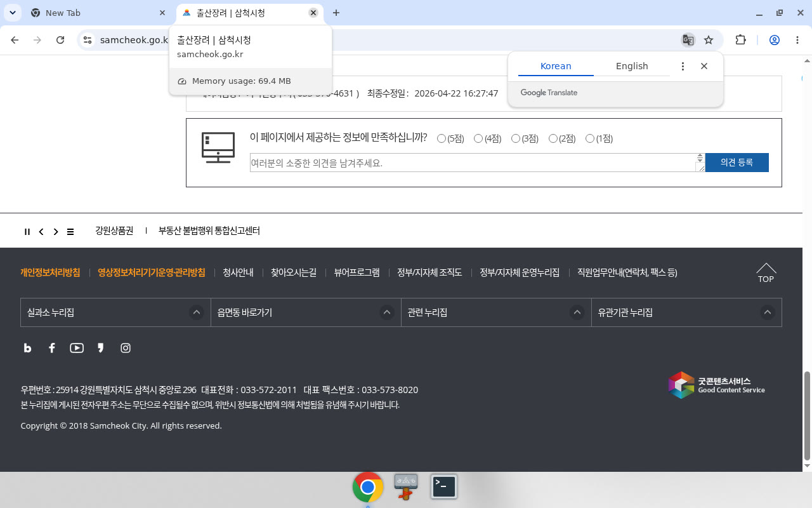Open the Chrome three-dot menu
Image resolution: width=812 pixels, height=508 pixels.
pos(797,40)
